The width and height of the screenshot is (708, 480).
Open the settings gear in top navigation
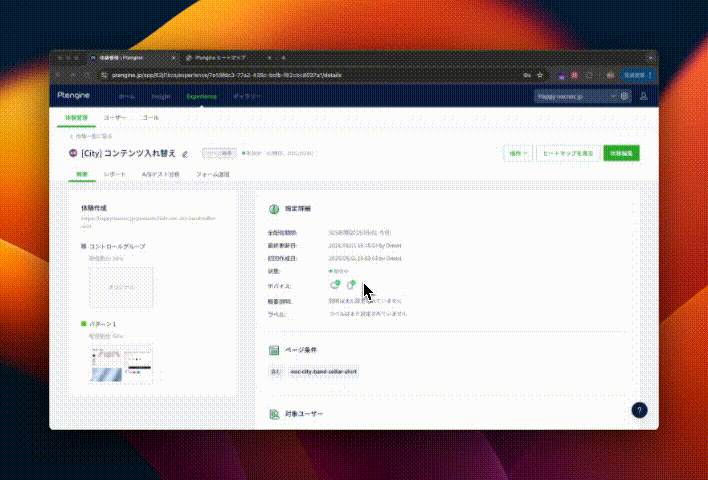(625, 96)
